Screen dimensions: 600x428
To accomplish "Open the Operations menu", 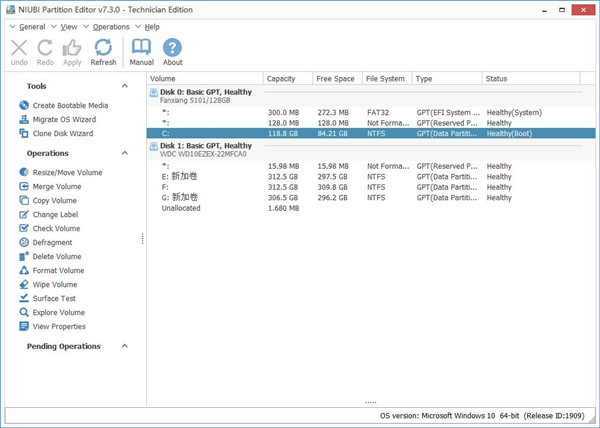I will pos(111,26).
